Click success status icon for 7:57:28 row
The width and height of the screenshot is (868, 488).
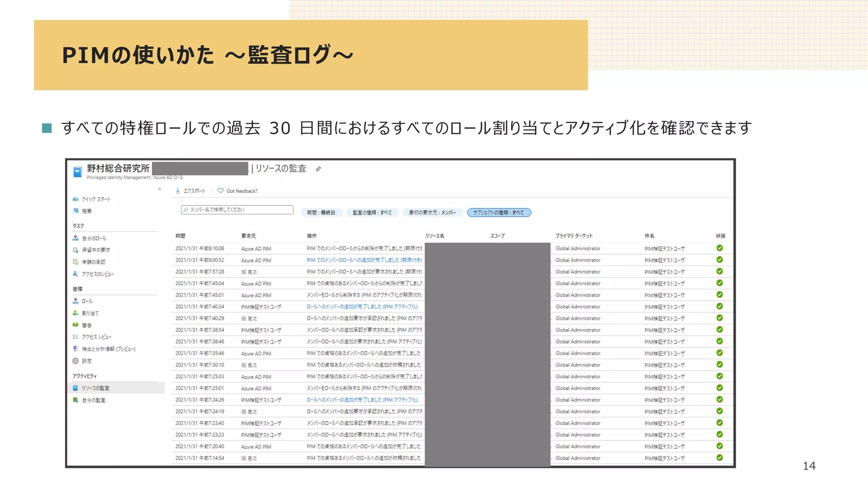click(x=720, y=272)
